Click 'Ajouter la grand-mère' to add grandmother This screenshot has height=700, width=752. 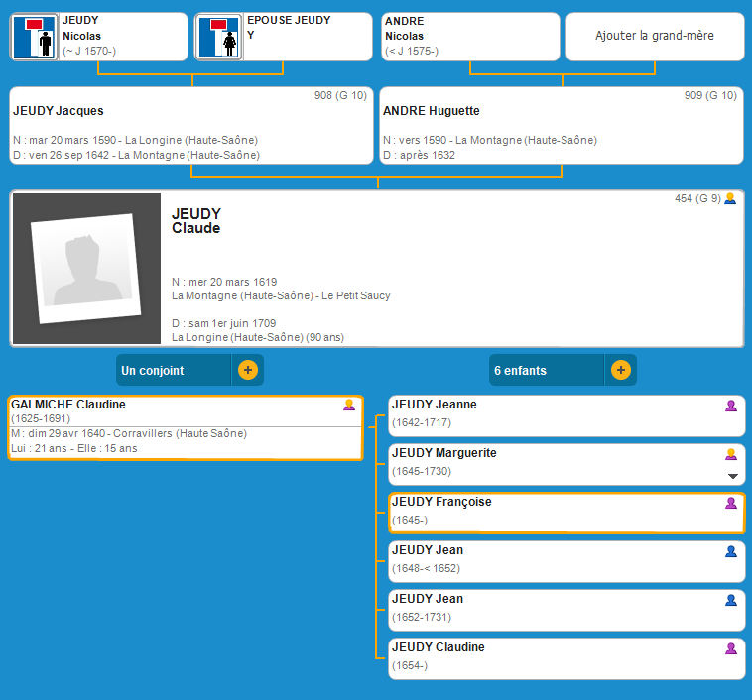[x=654, y=36]
